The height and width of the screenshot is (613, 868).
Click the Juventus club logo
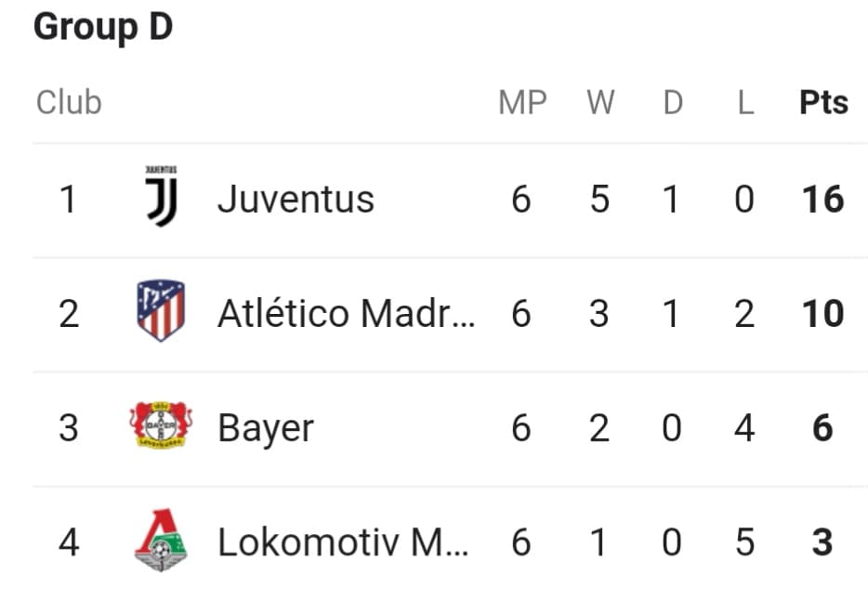pos(161,196)
